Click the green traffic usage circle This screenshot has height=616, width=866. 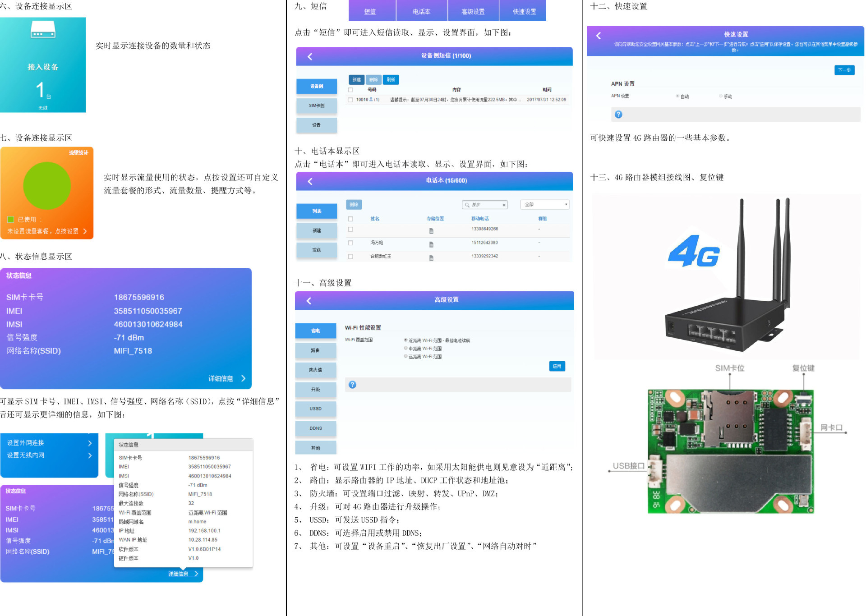(47, 186)
